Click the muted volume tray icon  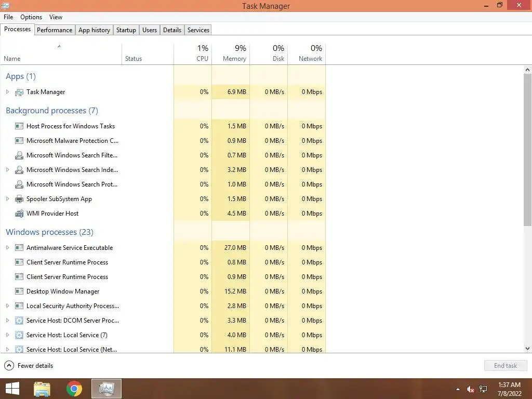coord(470,389)
